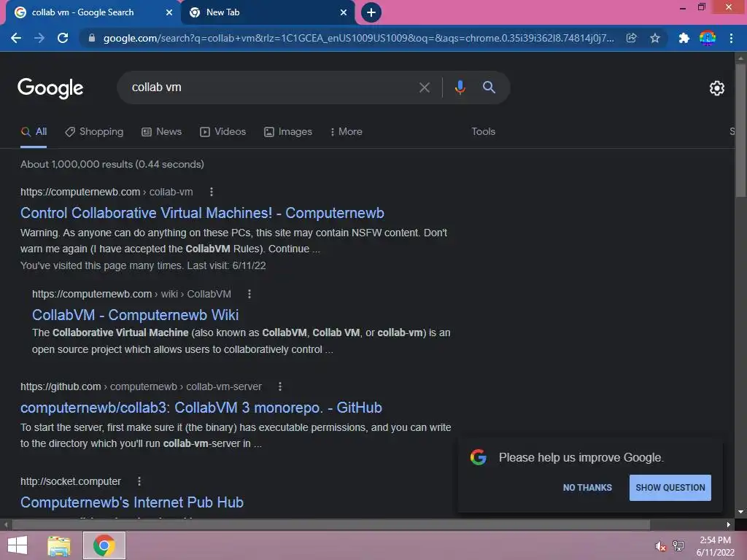Open options for github.com collab-vm-server result
Screen dimensions: 747x560
coord(280,386)
